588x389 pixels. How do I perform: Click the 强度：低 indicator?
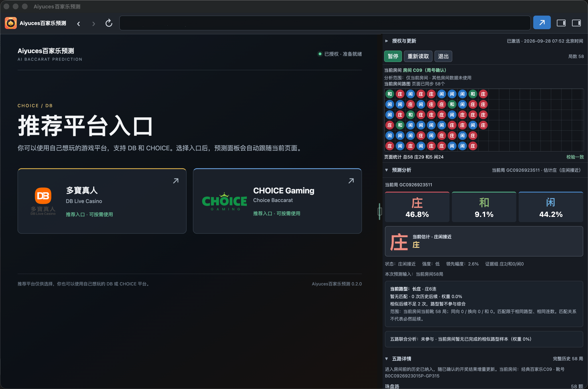coord(431,264)
